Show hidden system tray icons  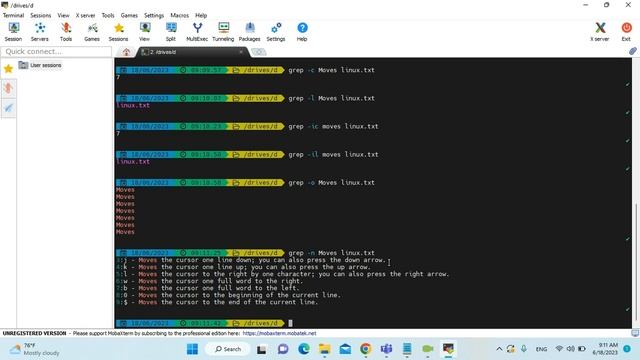point(499,349)
